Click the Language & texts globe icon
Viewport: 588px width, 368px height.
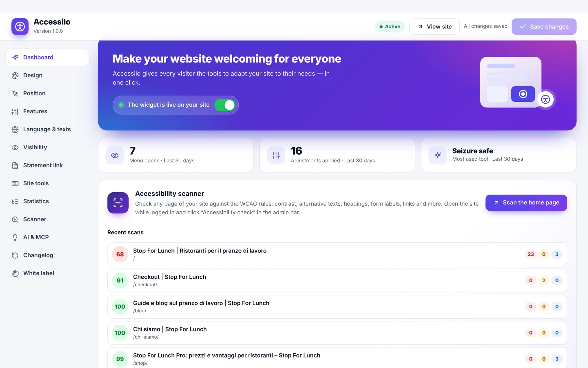pyautogui.click(x=15, y=130)
